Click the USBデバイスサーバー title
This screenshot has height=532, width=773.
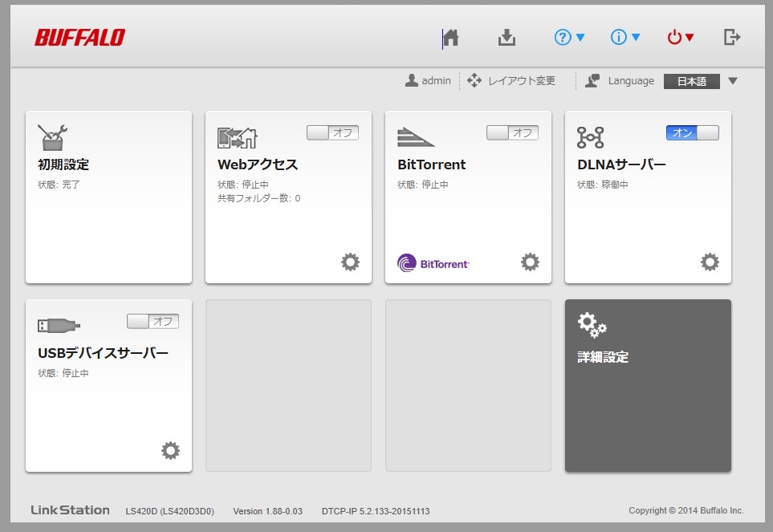[103, 353]
